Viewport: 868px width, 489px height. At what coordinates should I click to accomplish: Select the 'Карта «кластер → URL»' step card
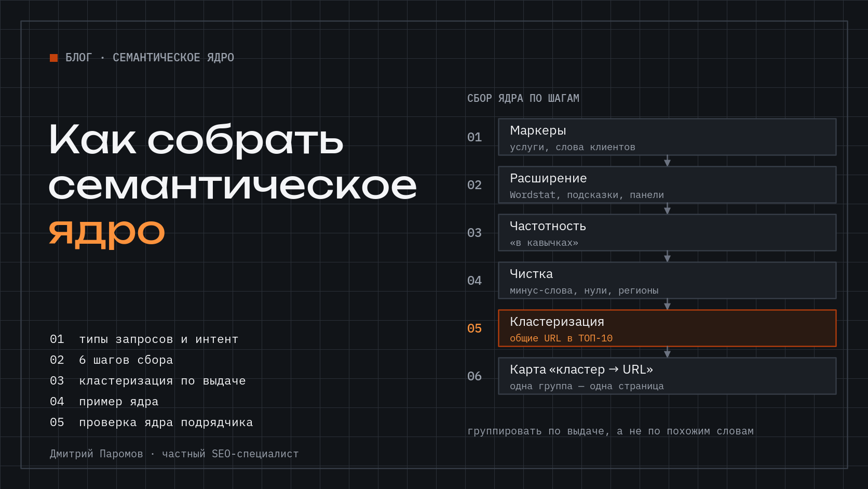[x=667, y=376]
